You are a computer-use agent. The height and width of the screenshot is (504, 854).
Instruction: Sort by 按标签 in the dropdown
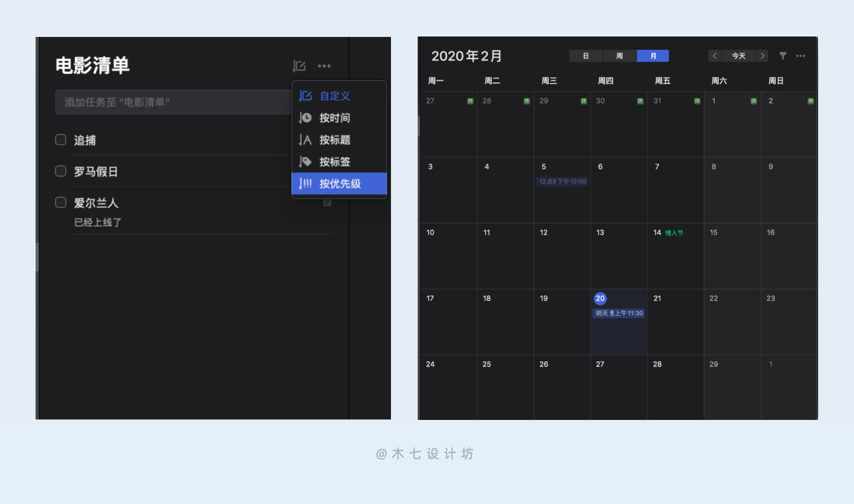[334, 161]
